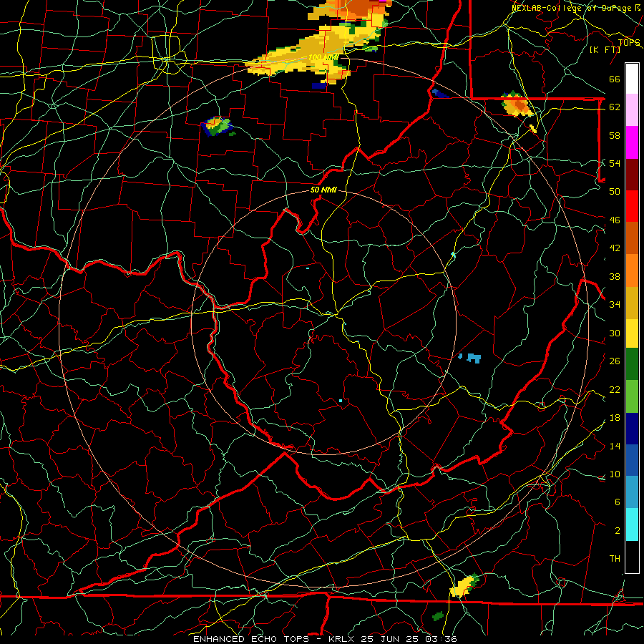Click the 'TH' threshold label
The height and width of the screenshot is (644, 644).
(x=615, y=559)
